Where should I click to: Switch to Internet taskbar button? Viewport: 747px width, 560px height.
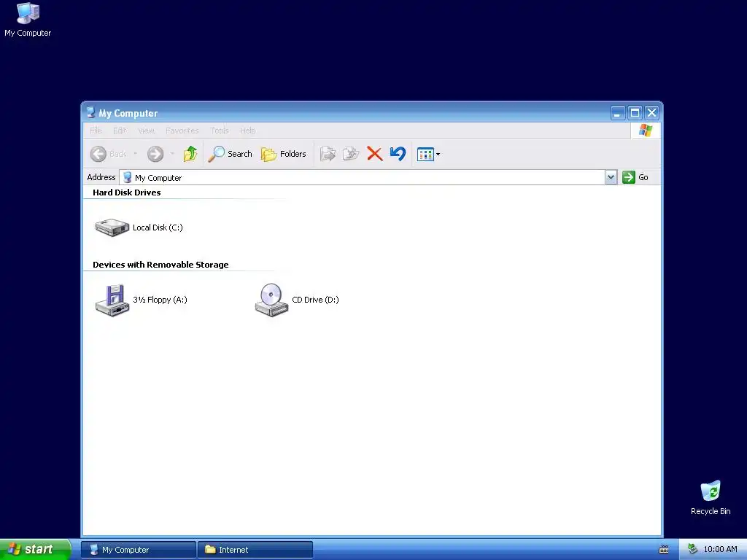tap(255, 550)
